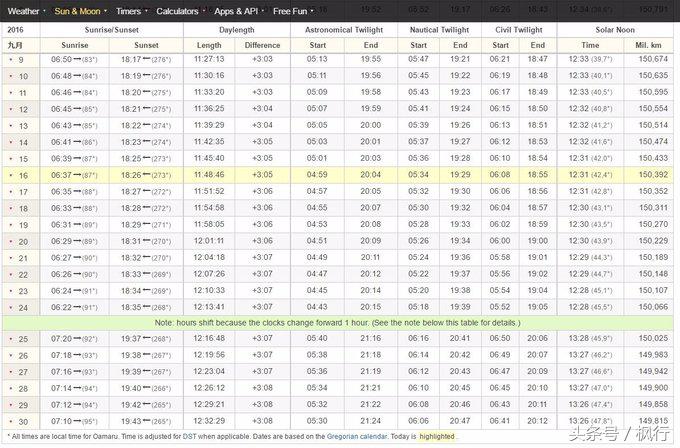Select the Mil. km column header

pyautogui.click(x=648, y=45)
